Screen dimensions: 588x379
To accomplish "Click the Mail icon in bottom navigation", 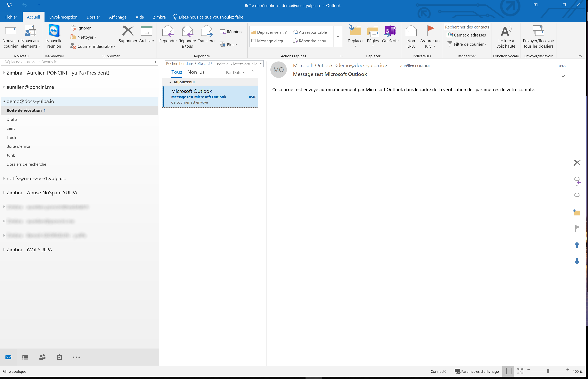I will 8,357.
